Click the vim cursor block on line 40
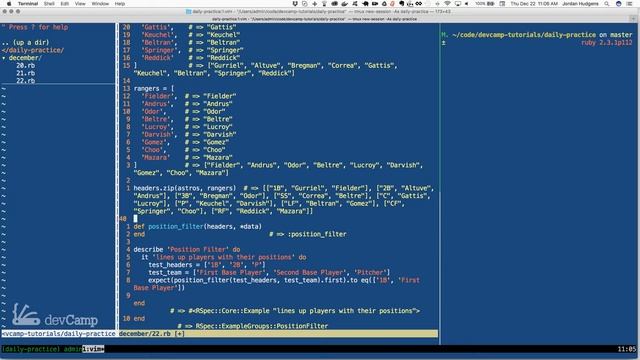This screenshot has height=360, width=640. (136, 219)
